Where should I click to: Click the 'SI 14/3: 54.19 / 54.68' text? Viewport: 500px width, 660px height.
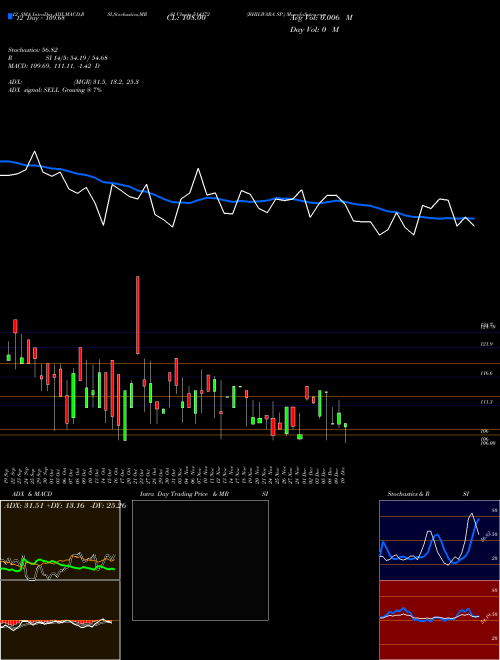pyautogui.click(x=77, y=58)
